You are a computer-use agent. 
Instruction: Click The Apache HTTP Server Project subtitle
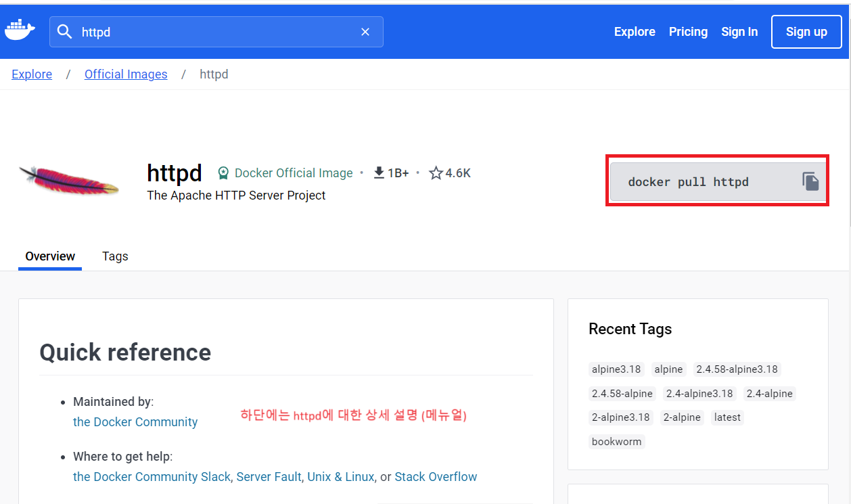point(236,196)
